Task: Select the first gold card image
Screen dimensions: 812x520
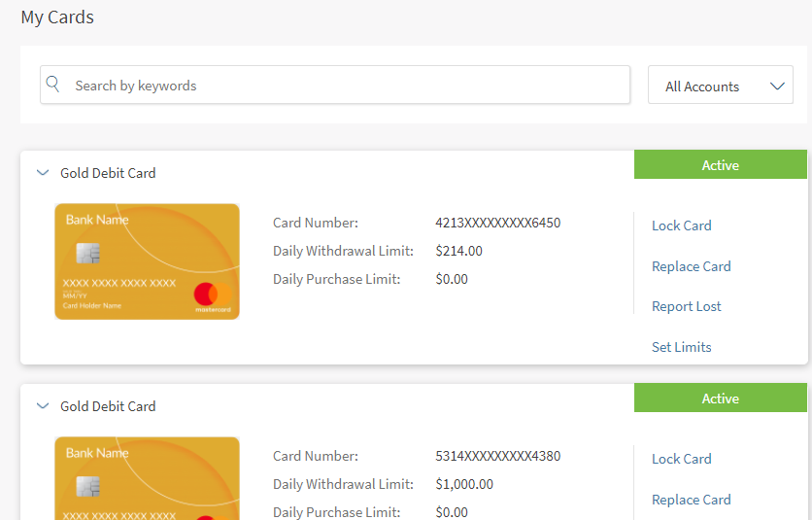Action: click(x=147, y=261)
